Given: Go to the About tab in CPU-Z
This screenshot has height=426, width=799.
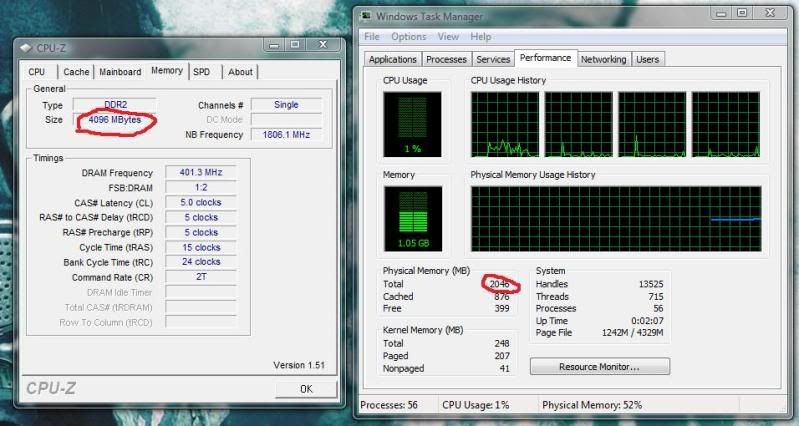Looking at the screenshot, I should [x=240, y=72].
